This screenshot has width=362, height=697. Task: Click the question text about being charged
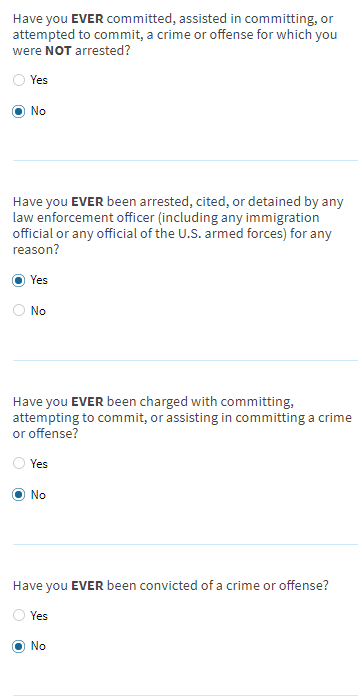182,417
